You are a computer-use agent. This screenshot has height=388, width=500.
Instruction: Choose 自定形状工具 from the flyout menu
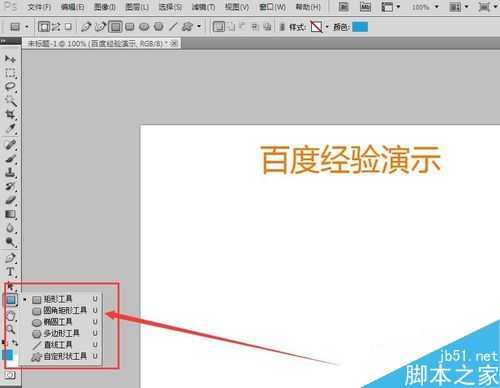[x=61, y=356]
